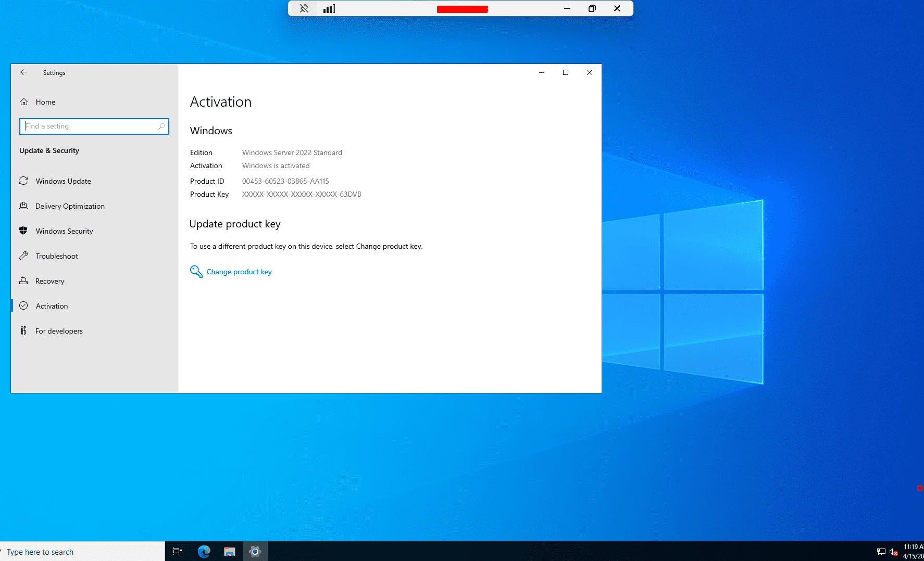Image resolution: width=924 pixels, height=561 pixels.
Task: Click the Change product key link
Action: click(239, 272)
